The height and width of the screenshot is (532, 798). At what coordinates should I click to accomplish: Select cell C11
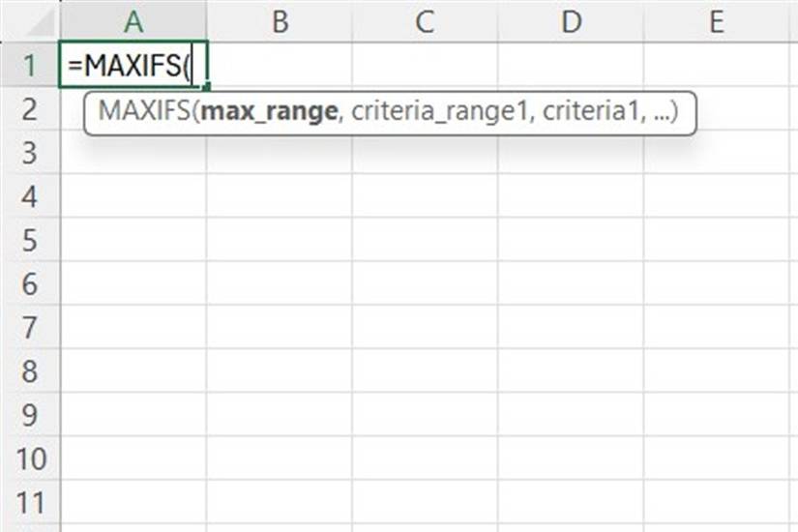pos(425,502)
